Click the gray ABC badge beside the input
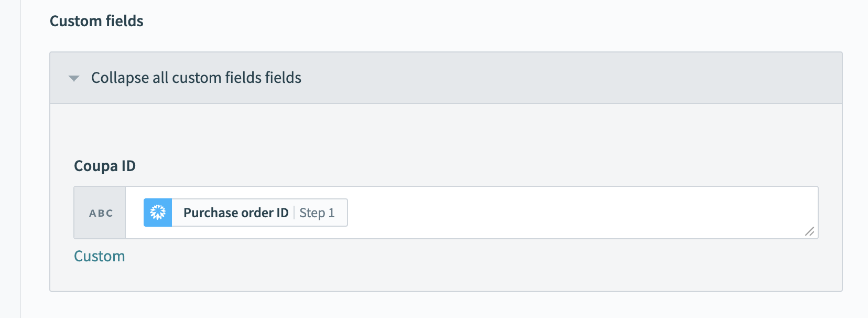Screen dimensions: 868x318 coord(100,213)
